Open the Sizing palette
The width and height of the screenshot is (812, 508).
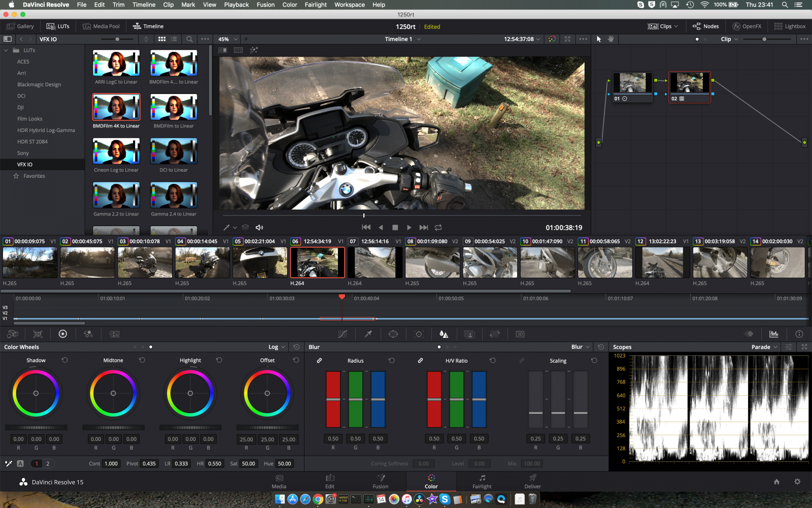click(x=495, y=334)
